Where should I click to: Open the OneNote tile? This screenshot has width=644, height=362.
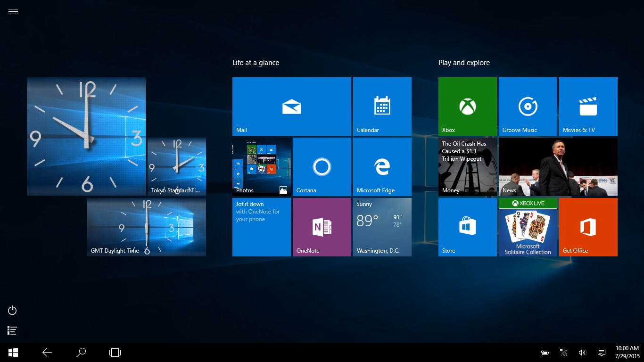tap(322, 227)
